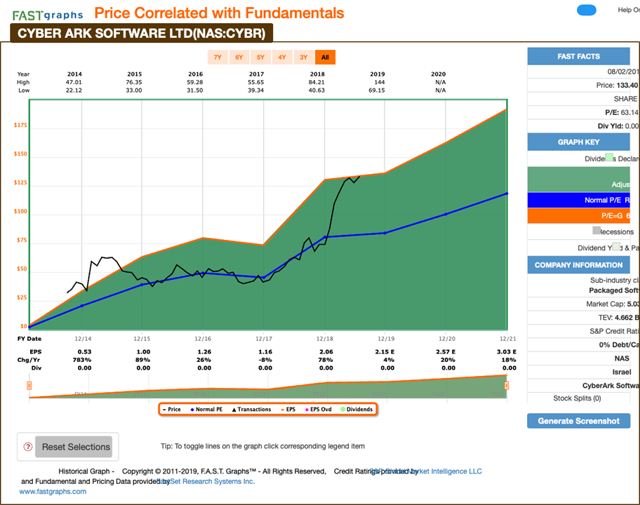The width and height of the screenshot is (640, 505).
Task: Click the 2018 high value 84.21
Action: pos(317,82)
